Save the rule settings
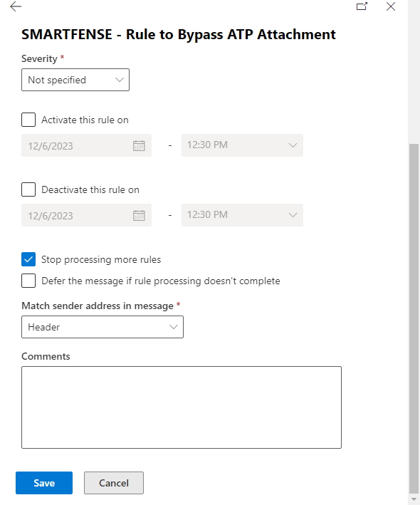The width and height of the screenshot is (420, 505). (44, 483)
